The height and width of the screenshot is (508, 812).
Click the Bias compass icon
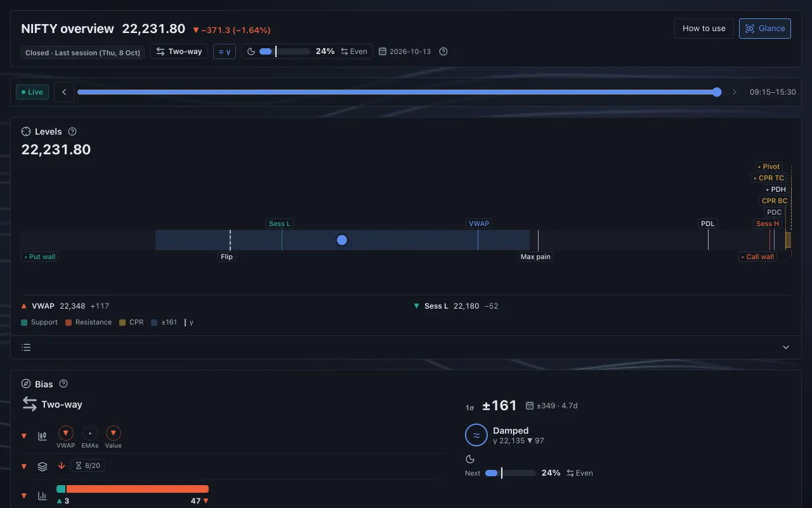coord(26,384)
